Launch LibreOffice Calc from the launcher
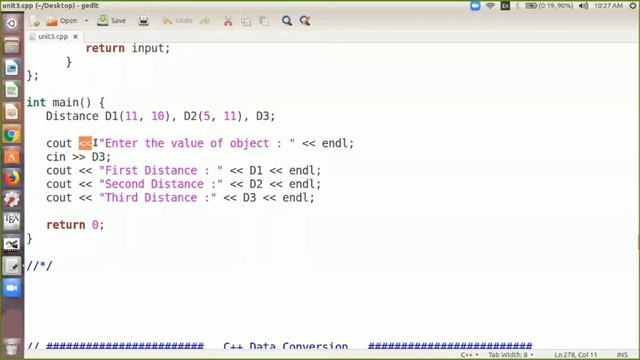Viewport: 640px width, 360px height. pos(11,90)
